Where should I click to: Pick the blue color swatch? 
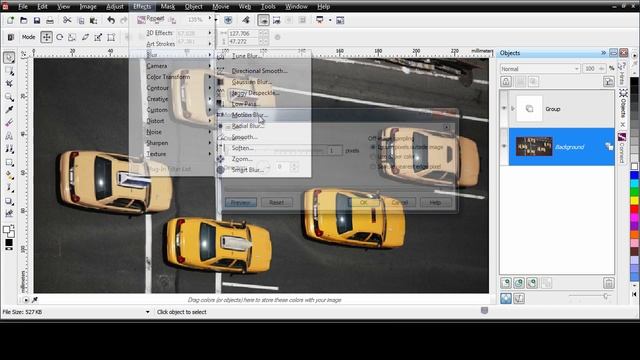[634, 176]
